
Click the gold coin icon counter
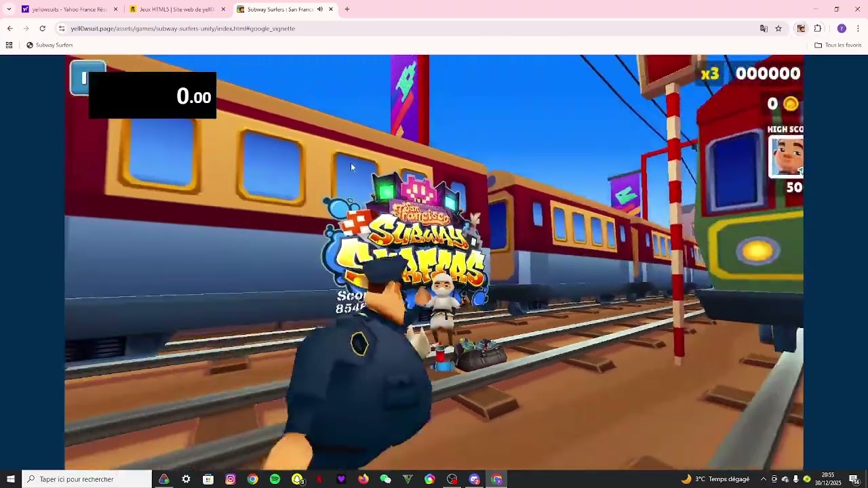(791, 104)
